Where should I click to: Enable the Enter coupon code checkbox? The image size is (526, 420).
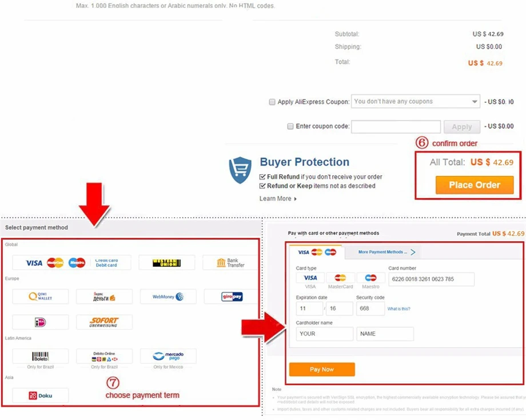290,126
